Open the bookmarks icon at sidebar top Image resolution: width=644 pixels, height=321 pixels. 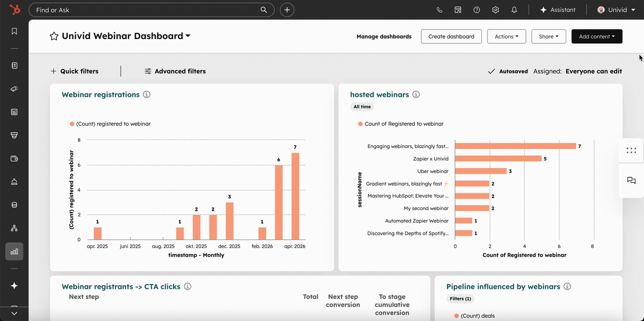click(x=14, y=31)
